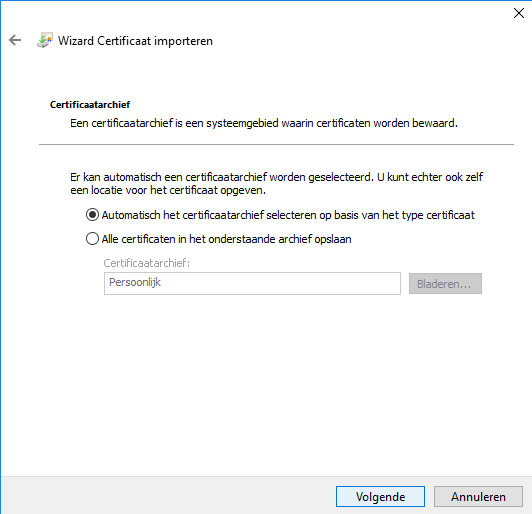Click the certificate import wizard icon
This screenshot has width=532, height=514.
point(45,40)
